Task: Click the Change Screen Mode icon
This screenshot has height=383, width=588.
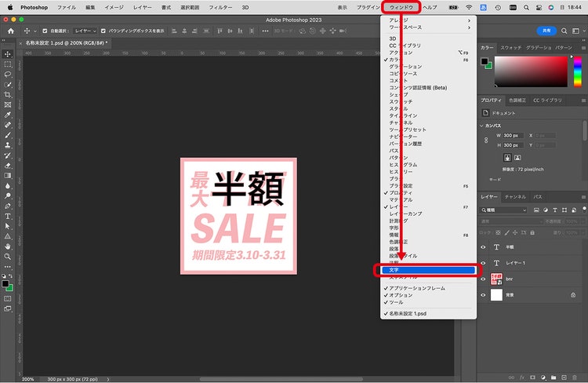Action: point(8,308)
